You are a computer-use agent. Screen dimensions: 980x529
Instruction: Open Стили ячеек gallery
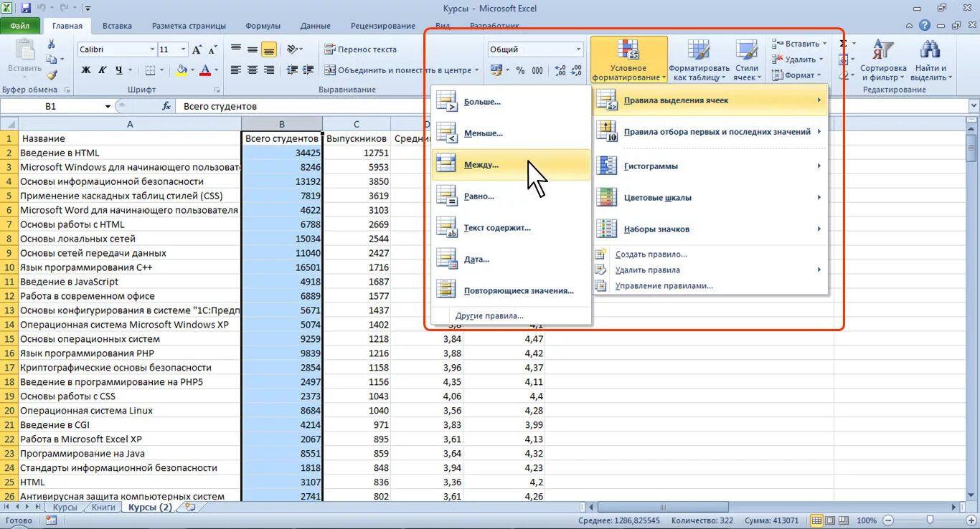[x=747, y=60]
